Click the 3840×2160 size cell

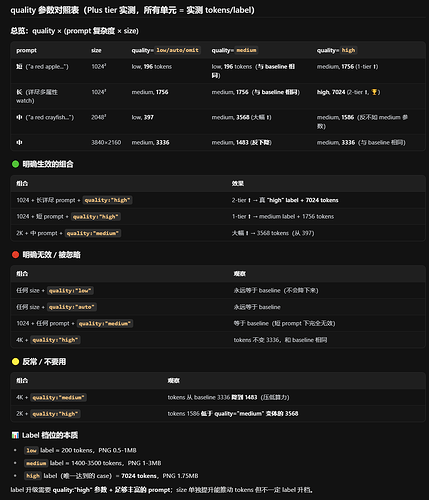[x=106, y=142]
